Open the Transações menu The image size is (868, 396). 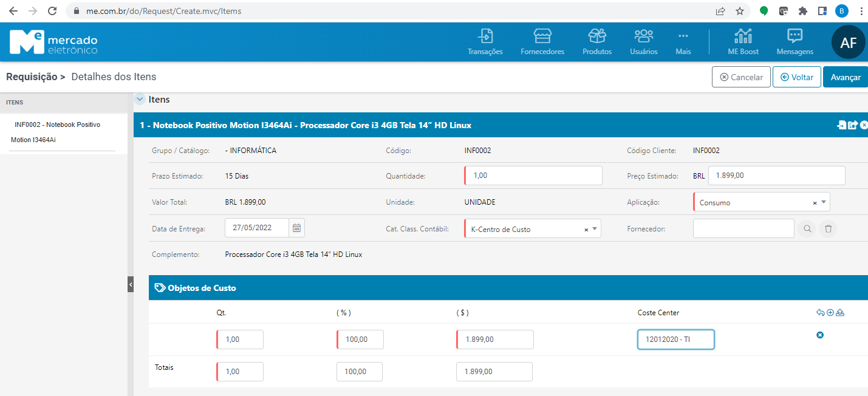click(x=485, y=42)
